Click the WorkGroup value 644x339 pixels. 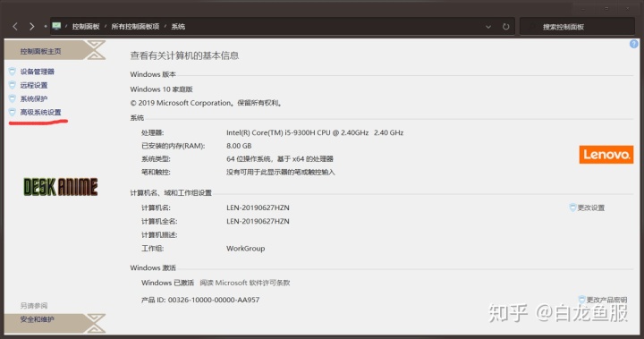point(246,249)
